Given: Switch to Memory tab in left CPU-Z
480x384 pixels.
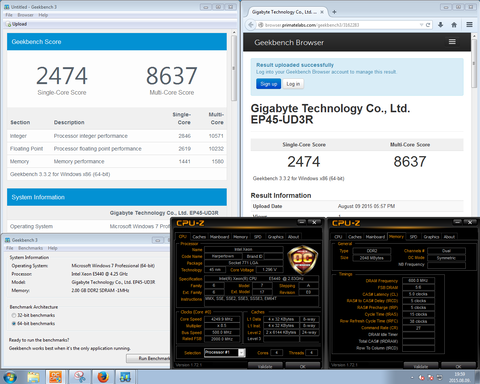Looking at the screenshot, I should 240,237.
